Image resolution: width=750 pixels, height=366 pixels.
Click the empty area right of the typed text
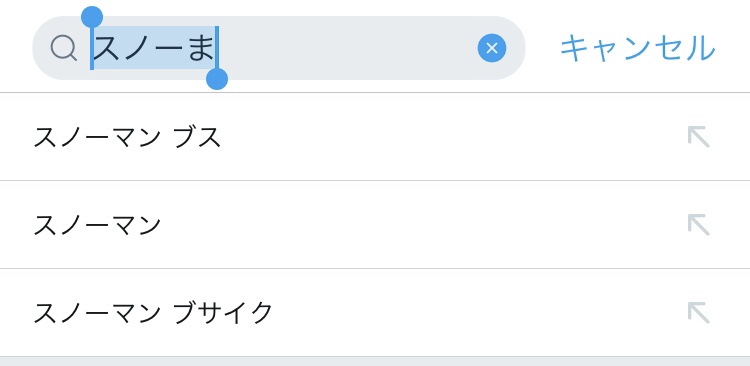[347, 48]
